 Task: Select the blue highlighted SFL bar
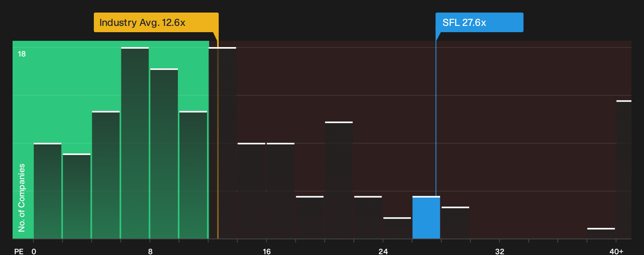(426, 217)
